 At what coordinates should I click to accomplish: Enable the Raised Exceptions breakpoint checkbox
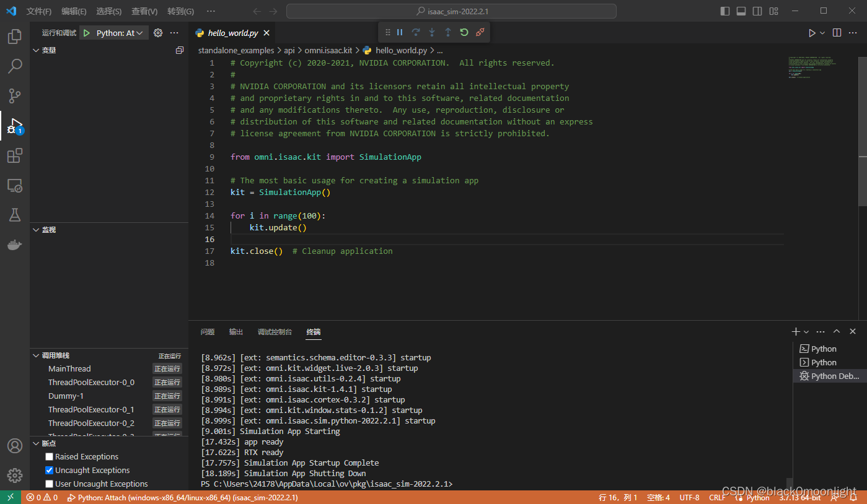click(x=48, y=456)
